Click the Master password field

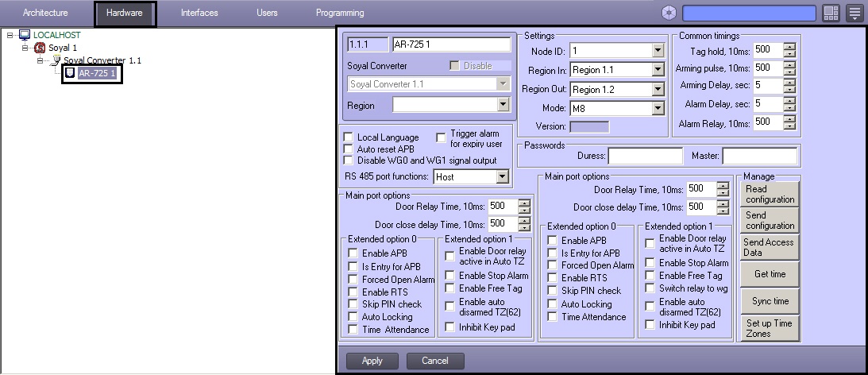[760, 157]
